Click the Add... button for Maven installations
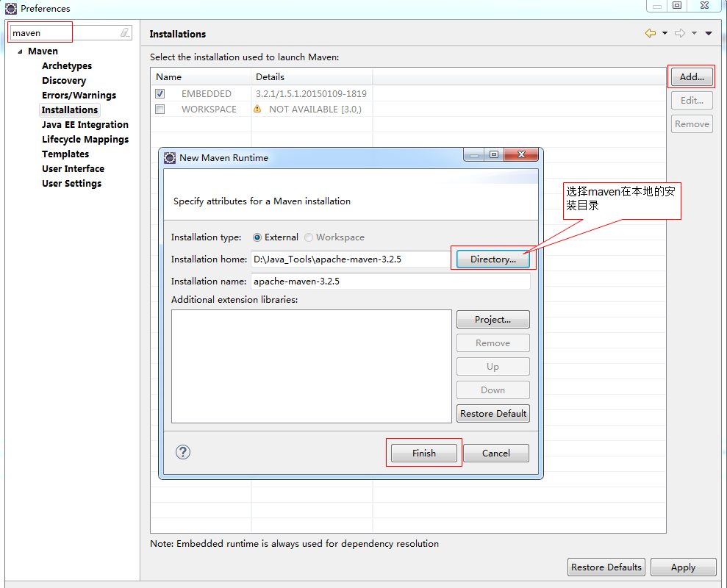The height and width of the screenshot is (588, 727). [692, 77]
